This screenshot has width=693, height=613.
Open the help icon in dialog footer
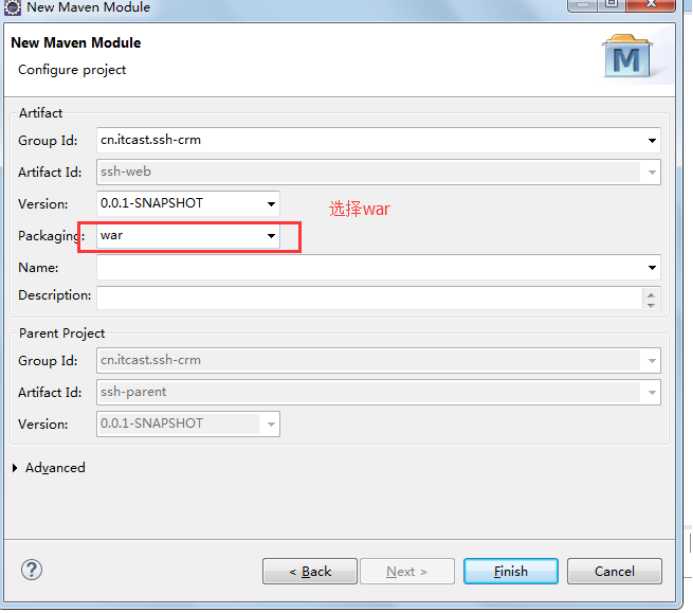pyautogui.click(x=31, y=570)
